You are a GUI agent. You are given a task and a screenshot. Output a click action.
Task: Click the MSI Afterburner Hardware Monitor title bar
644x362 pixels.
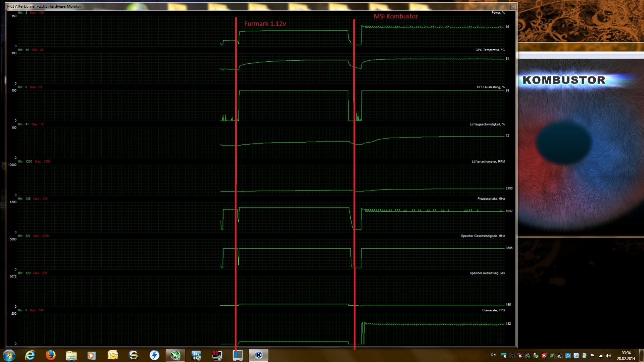point(258,6)
